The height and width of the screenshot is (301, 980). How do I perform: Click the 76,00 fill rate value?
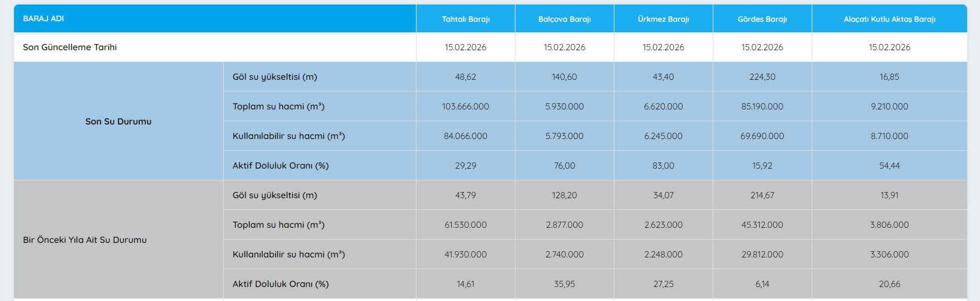tap(564, 166)
